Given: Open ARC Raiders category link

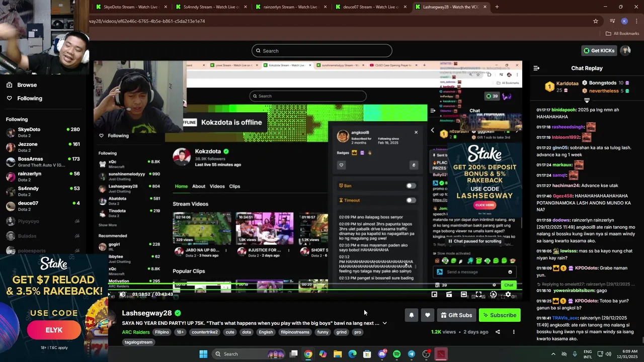Looking at the screenshot, I should 136,332.
